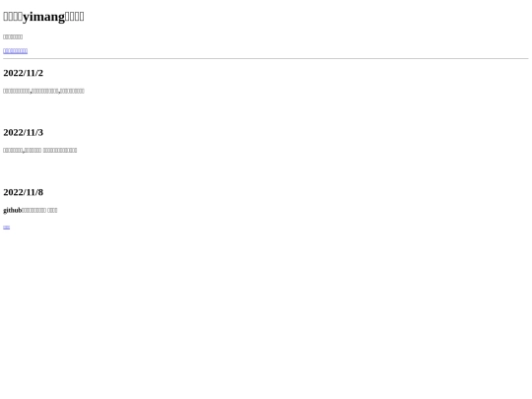Click text before the comma in the 2022/11/3 entry
This screenshot has width=532, height=399.
point(13,151)
